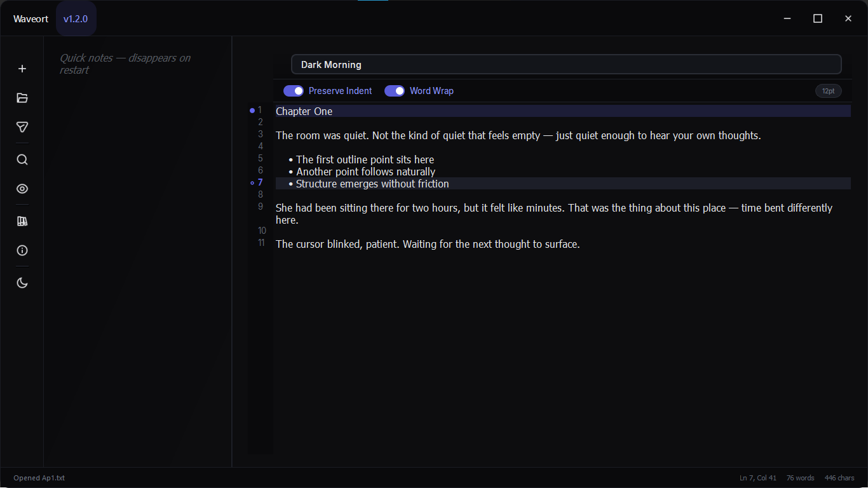
Task: Click the v1.2.0 version badge
Action: (76, 19)
